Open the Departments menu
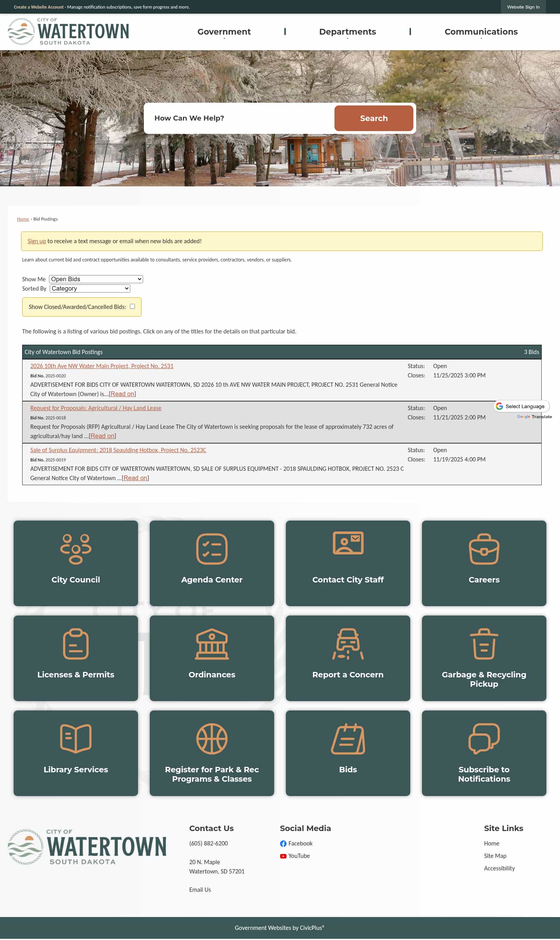Viewport: 560px width, 940px height. 348,32
